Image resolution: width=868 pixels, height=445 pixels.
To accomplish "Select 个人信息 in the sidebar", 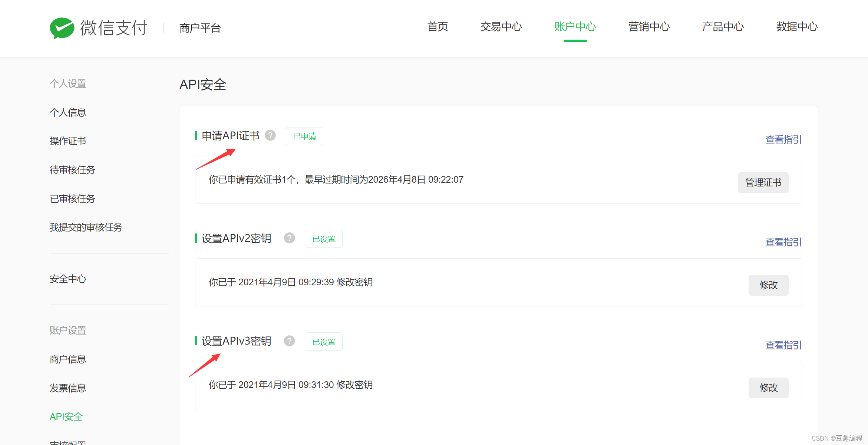I will click(68, 112).
